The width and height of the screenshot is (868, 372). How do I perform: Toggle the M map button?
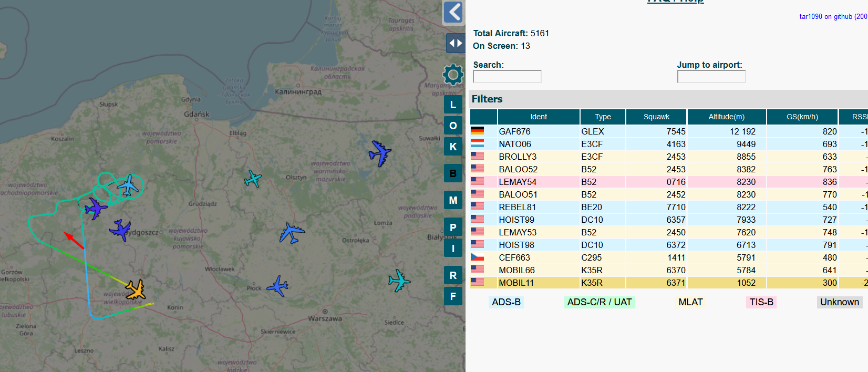point(453,200)
